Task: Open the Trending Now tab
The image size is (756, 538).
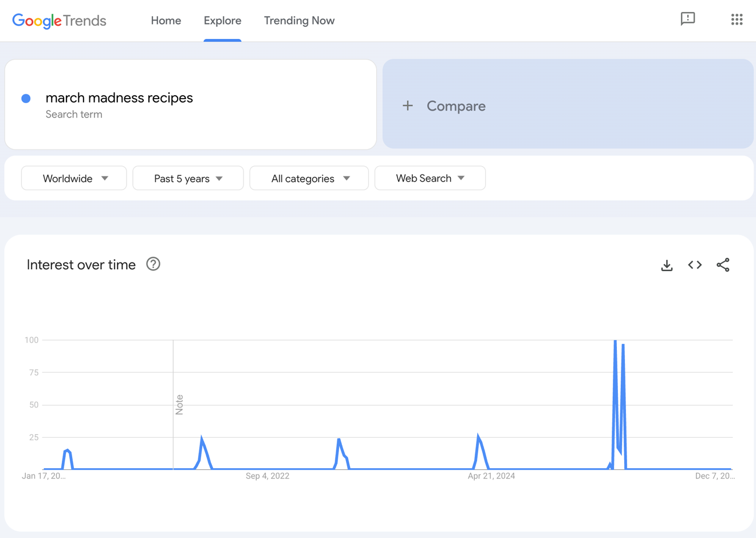Action: click(299, 21)
